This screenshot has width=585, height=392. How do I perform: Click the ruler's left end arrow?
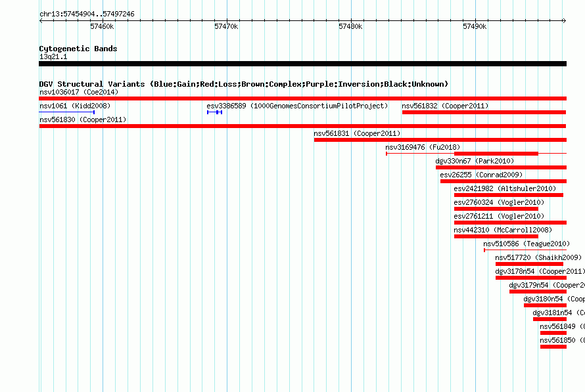tap(41, 20)
